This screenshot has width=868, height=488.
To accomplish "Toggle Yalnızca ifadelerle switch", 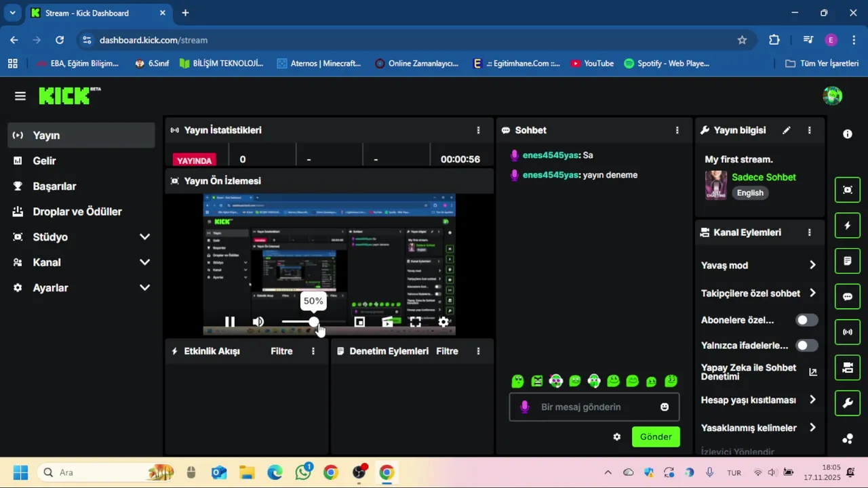I will (806, 346).
